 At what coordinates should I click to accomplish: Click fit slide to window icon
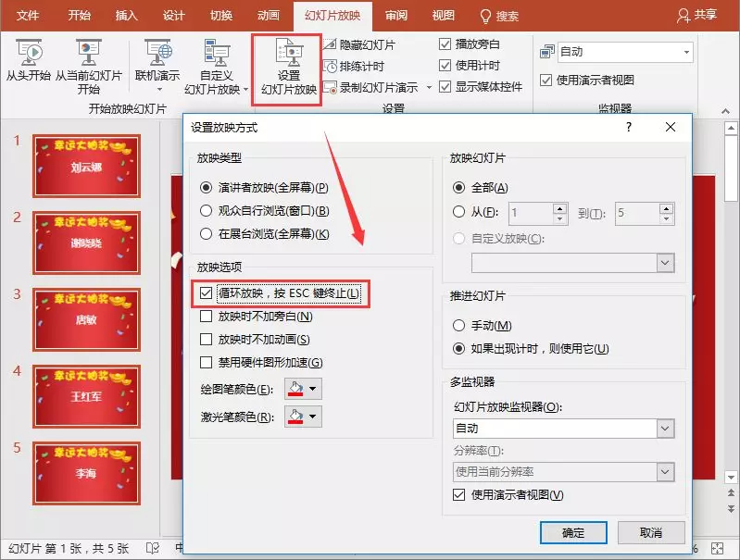tap(718, 548)
